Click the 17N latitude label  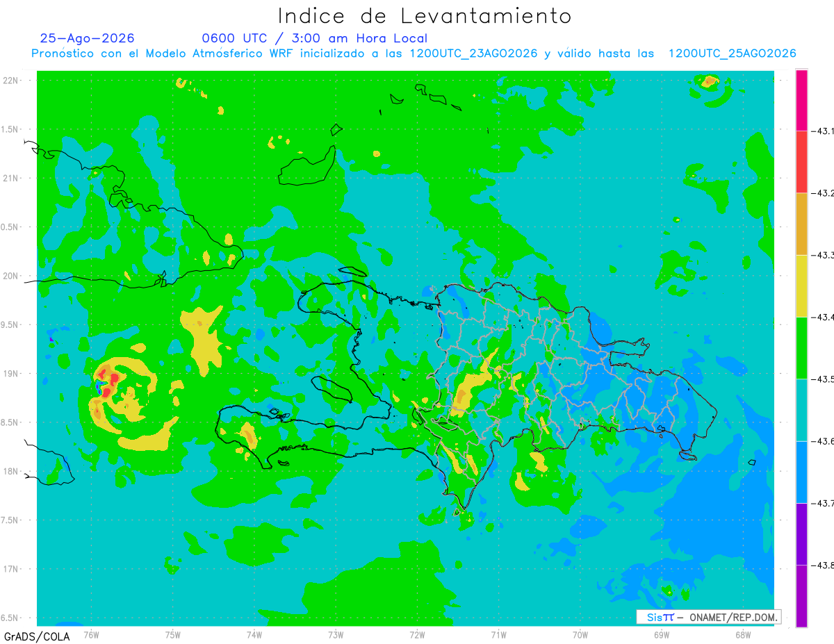click(x=11, y=569)
